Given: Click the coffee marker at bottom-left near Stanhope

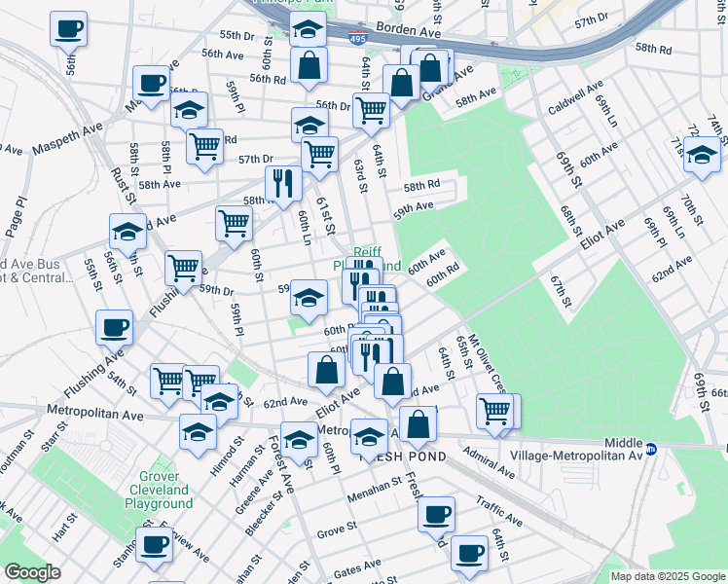Looking at the screenshot, I should click(153, 547).
